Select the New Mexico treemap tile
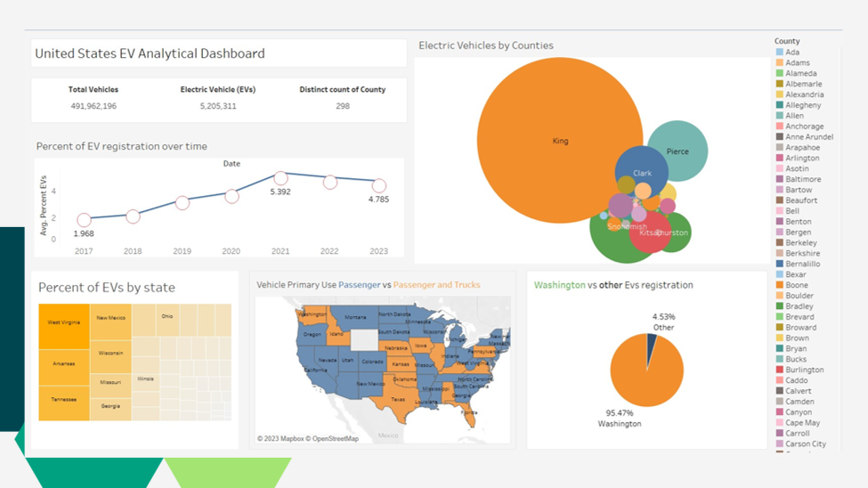868x488 pixels. pyautogui.click(x=110, y=319)
